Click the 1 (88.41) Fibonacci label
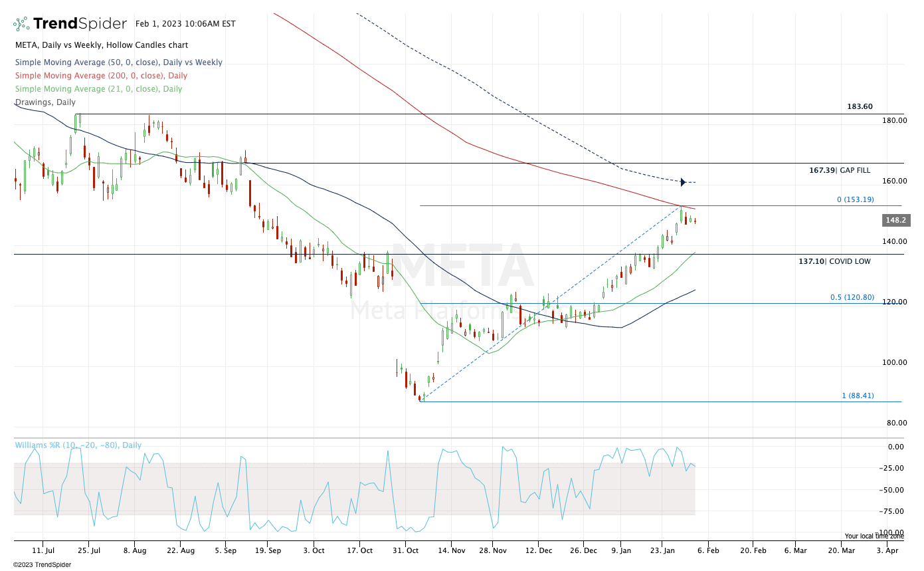924x571 pixels. 858,396
